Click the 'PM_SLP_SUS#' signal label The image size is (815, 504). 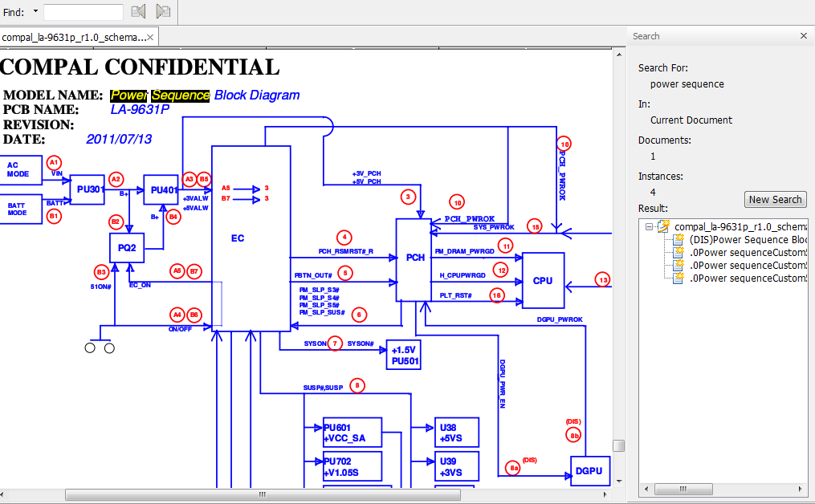pyautogui.click(x=322, y=312)
